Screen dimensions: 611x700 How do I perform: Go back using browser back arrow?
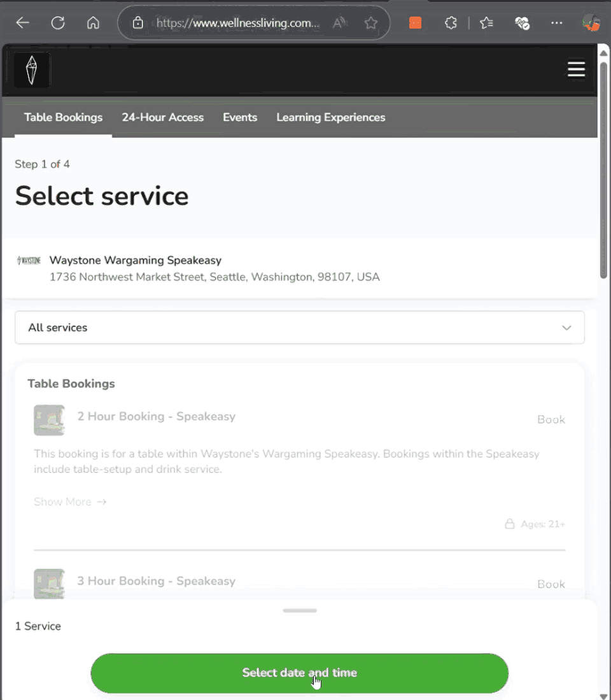point(22,23)
